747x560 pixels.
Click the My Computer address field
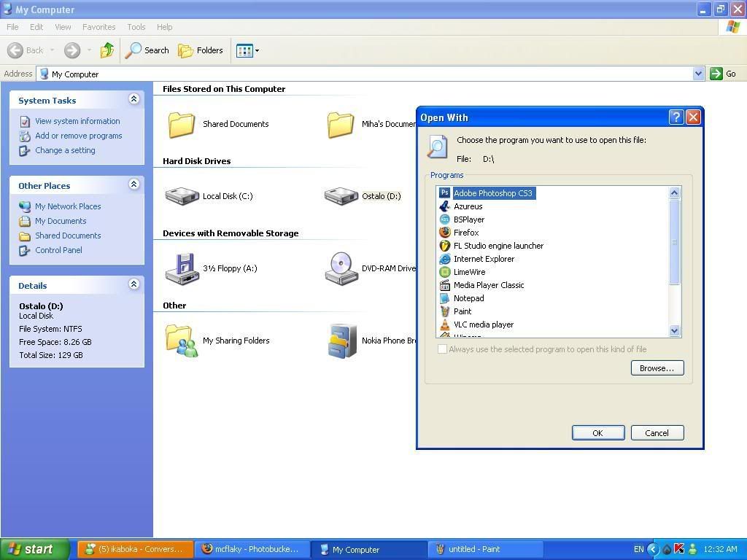coord(365,74)
